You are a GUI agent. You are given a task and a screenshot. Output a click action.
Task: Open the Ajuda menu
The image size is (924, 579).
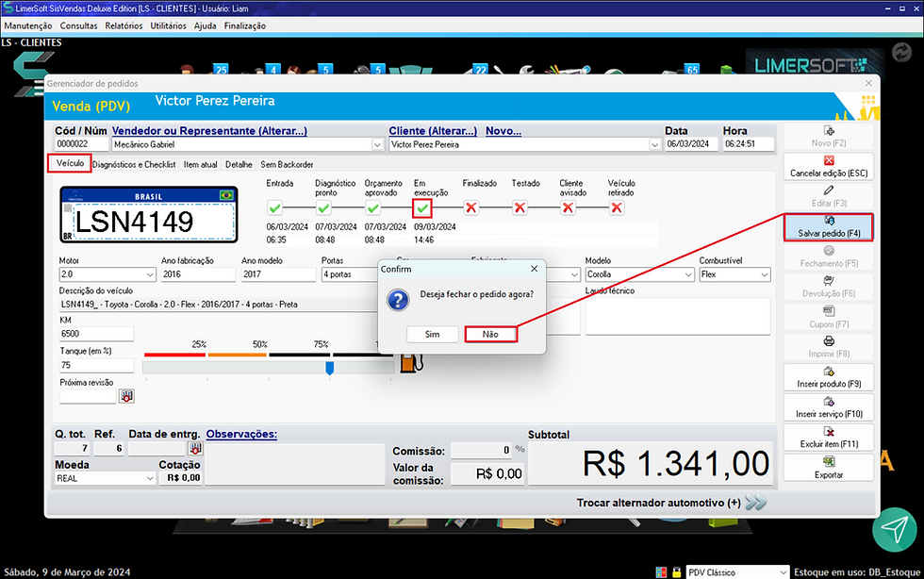click(206, 26)
